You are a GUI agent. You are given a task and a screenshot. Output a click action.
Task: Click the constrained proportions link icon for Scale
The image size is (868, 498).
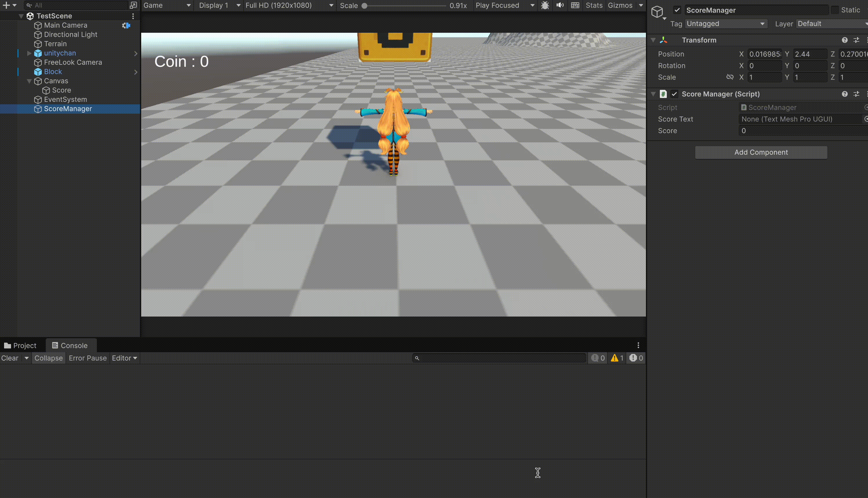pos(729,77)
